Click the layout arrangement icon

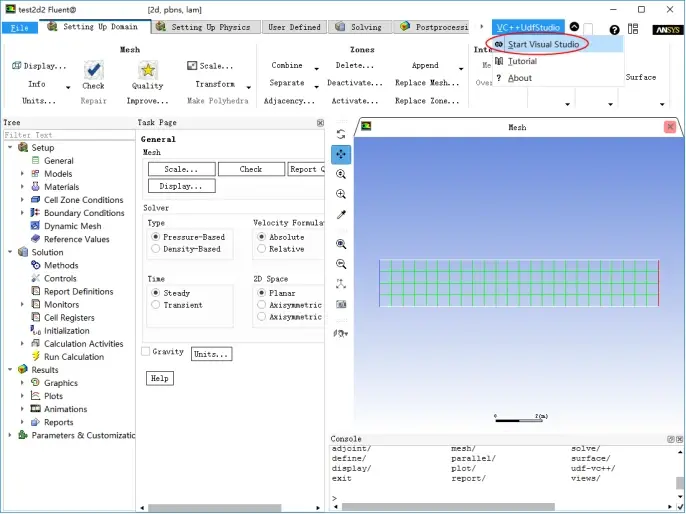[x=633, y=29]
